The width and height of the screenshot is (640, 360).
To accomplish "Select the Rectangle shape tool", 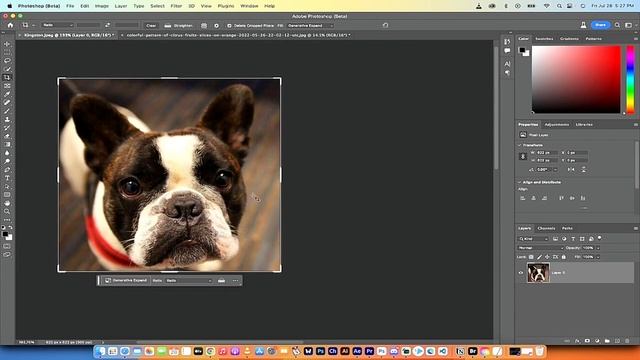I will [x=7, y=195].
